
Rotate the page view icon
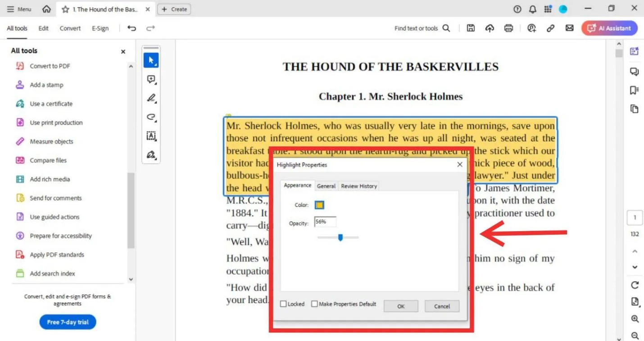635,285
